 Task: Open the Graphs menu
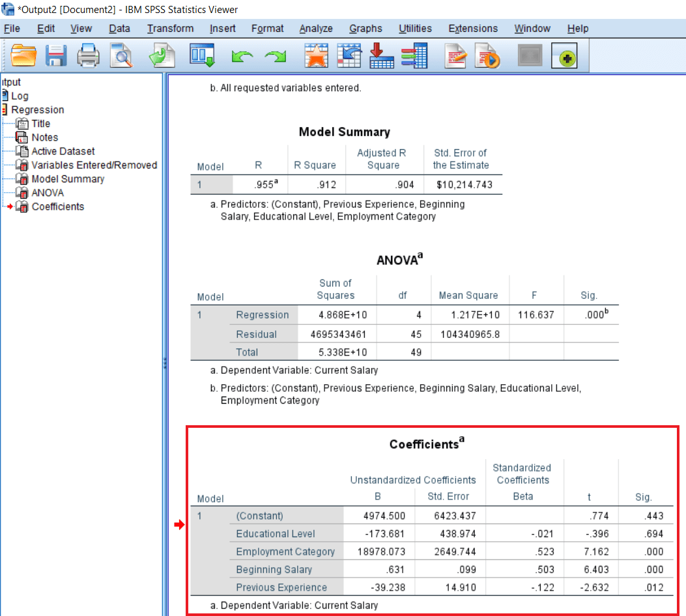[x=365, y=29]
